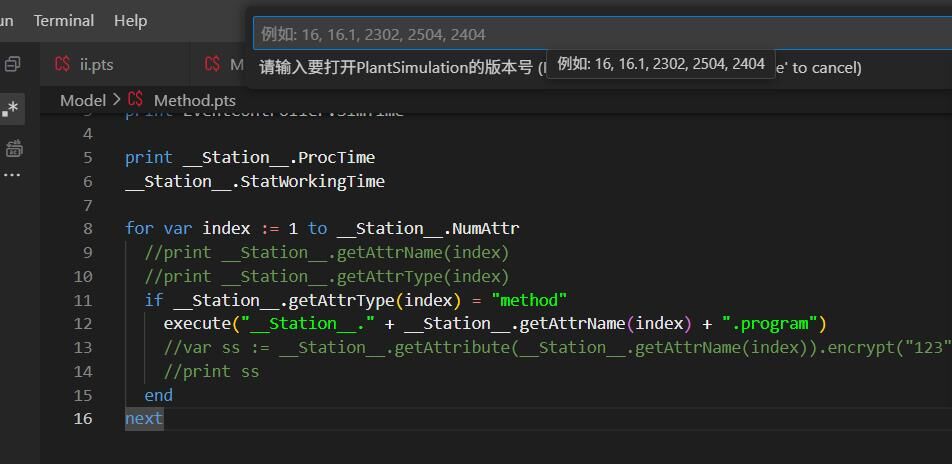This screenshot has height=464, width=952.
Task: Expand the breadcrumb chevron after Model
Action: [x=116, y=100]
